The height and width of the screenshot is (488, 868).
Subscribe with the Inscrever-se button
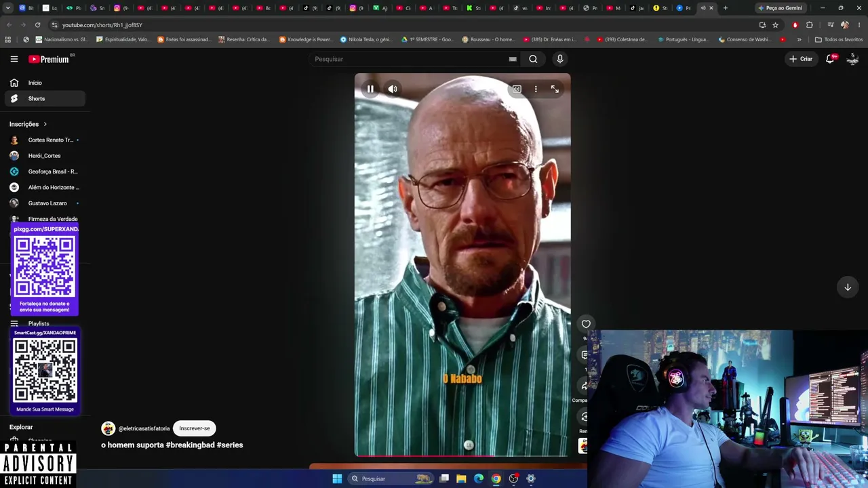[x=195, y=428]
